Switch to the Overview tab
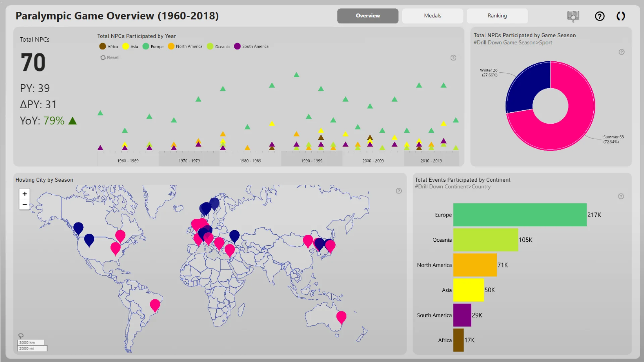 click(x=368, y=16)
